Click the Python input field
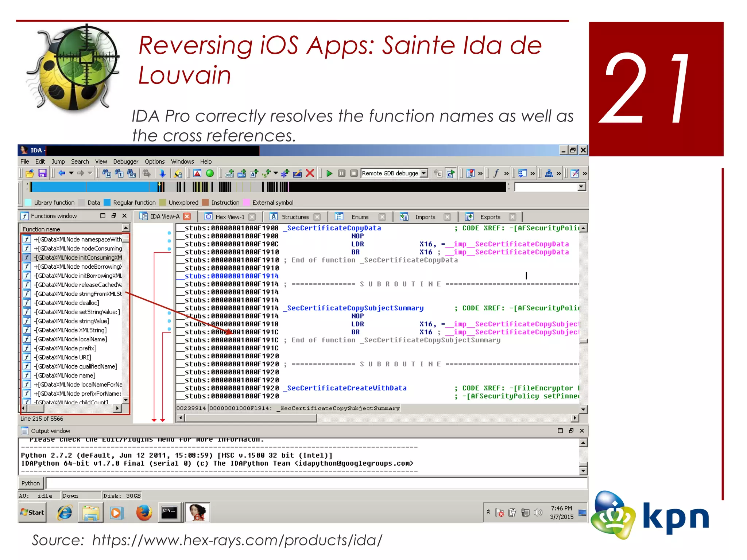This screenshot has height=560, width=747. [x=316, y=483]
